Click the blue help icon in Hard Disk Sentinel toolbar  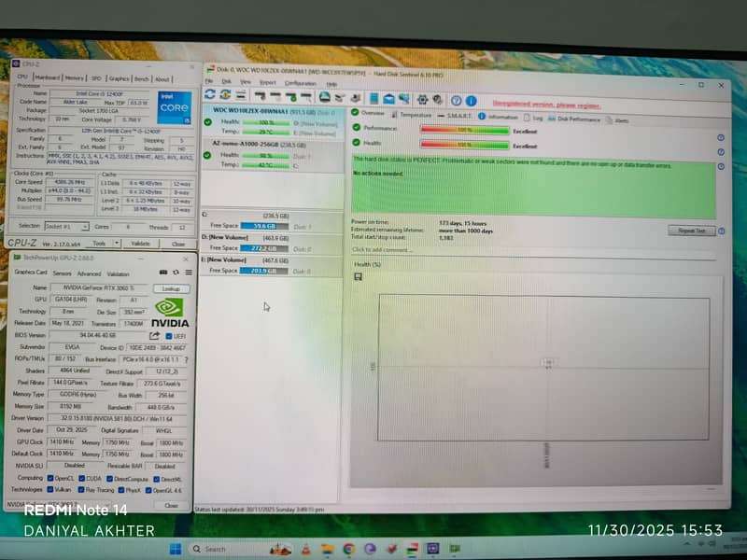456,99
